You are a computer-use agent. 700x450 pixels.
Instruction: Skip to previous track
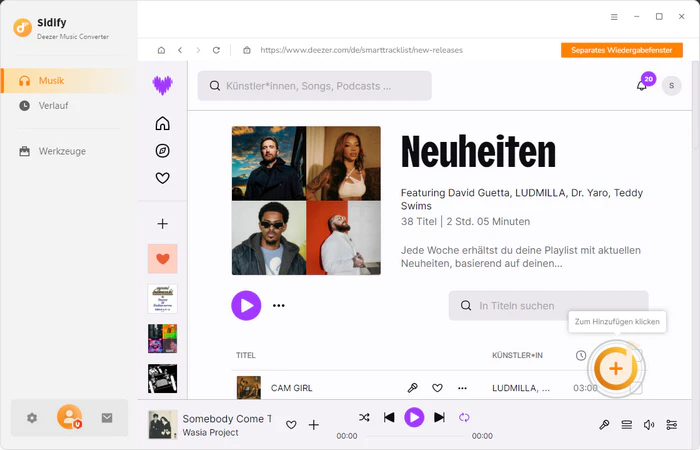pos(389,417)
